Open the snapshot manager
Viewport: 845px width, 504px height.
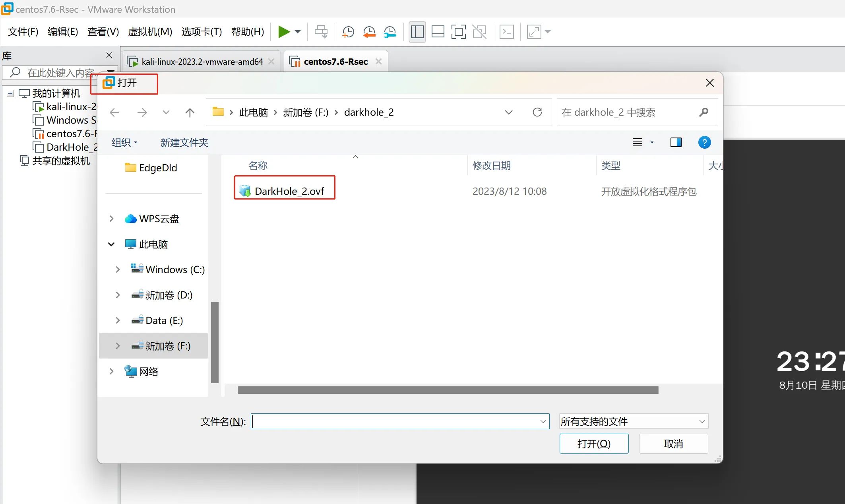coord(390,32)
